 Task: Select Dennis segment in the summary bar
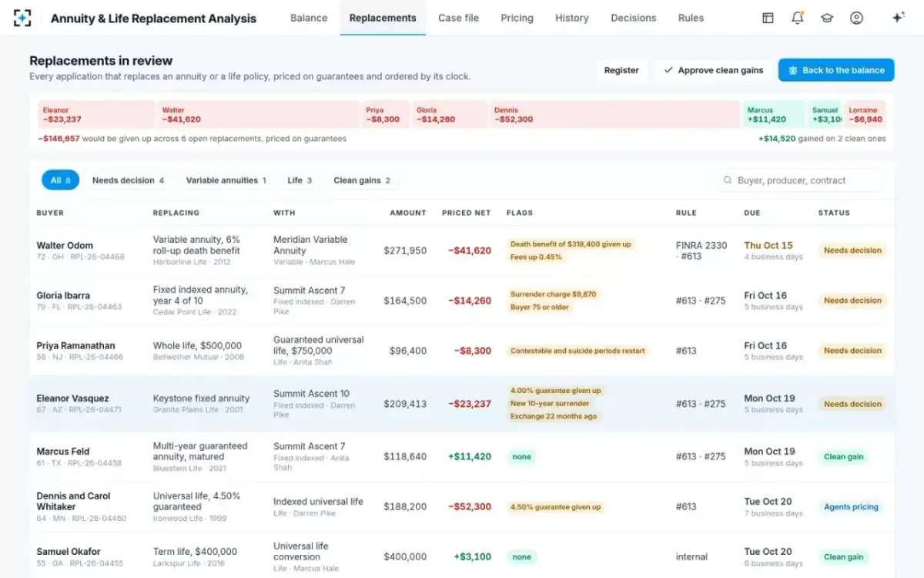click(614, 115)
